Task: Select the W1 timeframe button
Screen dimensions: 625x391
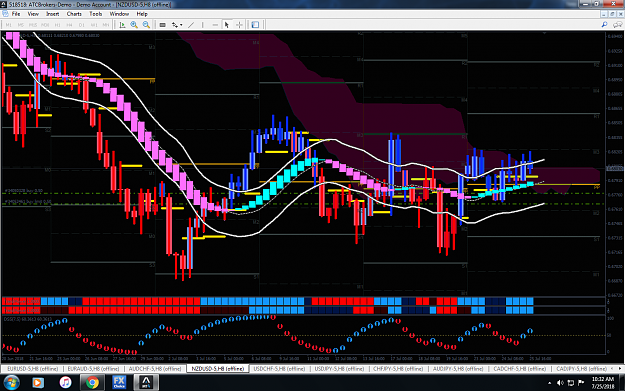Action: pos(94,25)
